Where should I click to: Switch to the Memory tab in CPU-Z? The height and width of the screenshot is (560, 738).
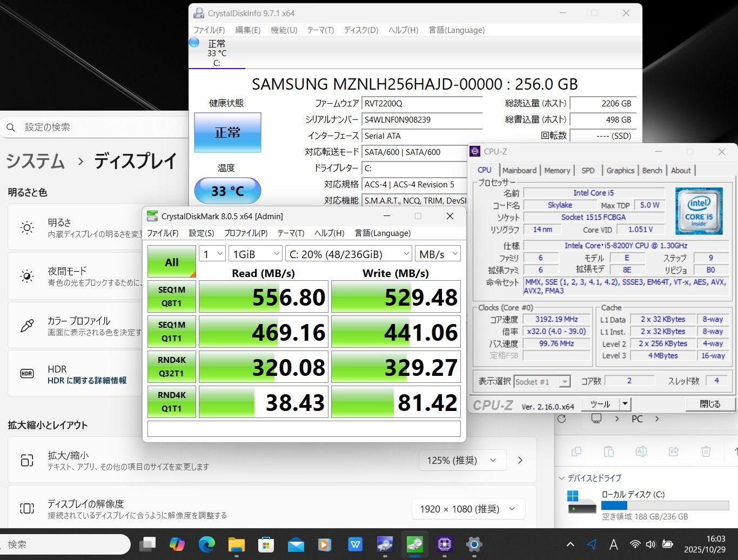point(557,170)
